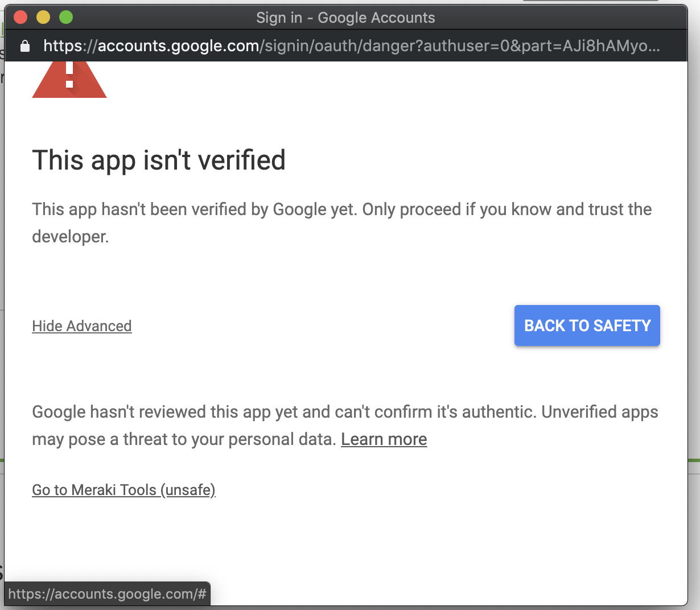The image size is (700, 610).
Task: Click the yellow minimize traffic light button
Action: click(x=43, y=17)
